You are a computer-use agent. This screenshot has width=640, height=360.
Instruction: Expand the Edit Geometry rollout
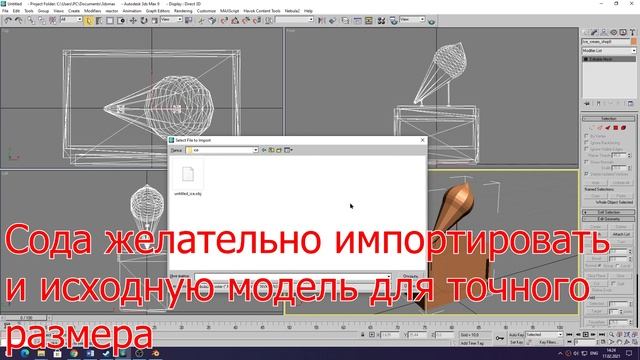click(609, 219)
